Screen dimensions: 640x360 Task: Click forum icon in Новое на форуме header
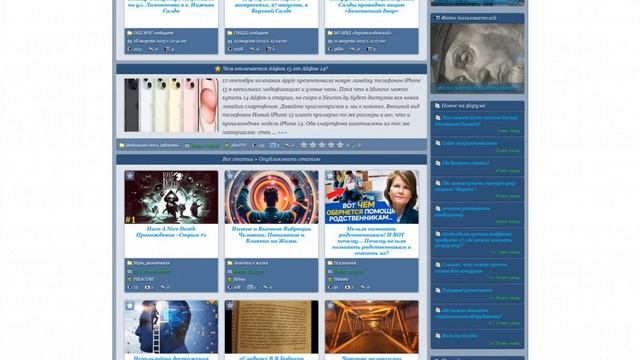(x=437, y=106)
